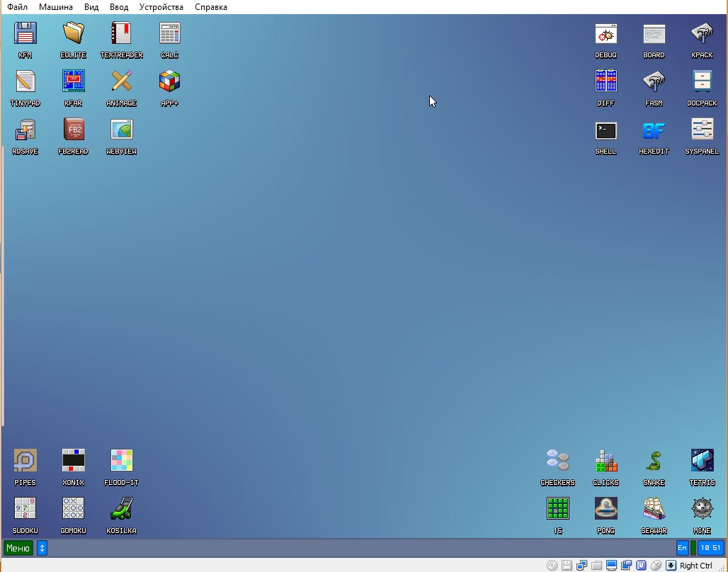This screenshot has height=572, width=728.
Task: Start the XONIX game icon
Action: (74, 461)
